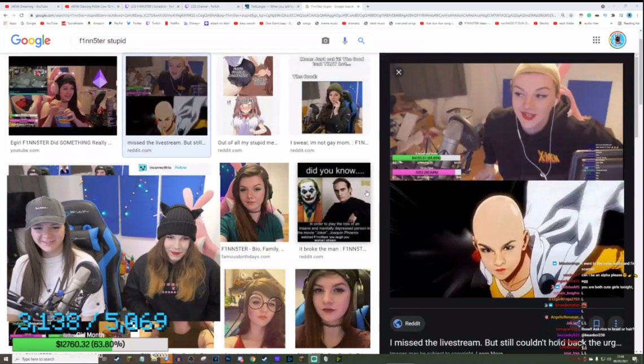This screenshot has height=364, width=644.
Task: Switch to the F1NN5TER's Schedule Twitch tab
Action: click(152, 7)
